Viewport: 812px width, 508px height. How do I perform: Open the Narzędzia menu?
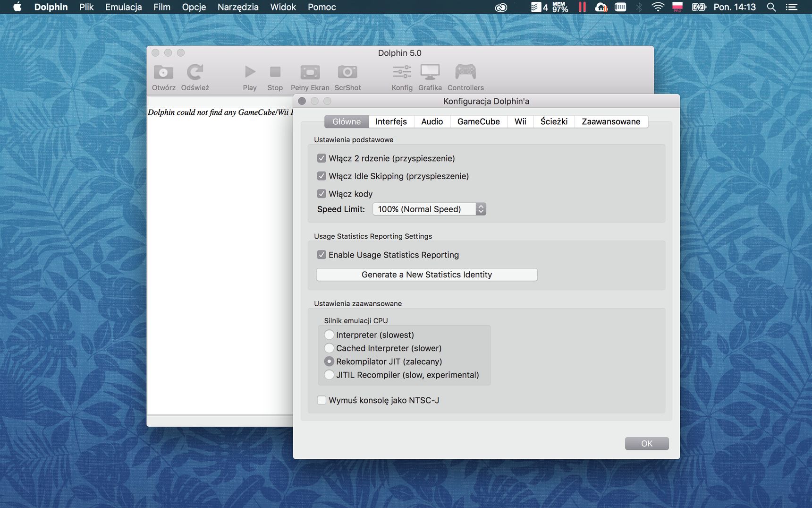(238, 7)
